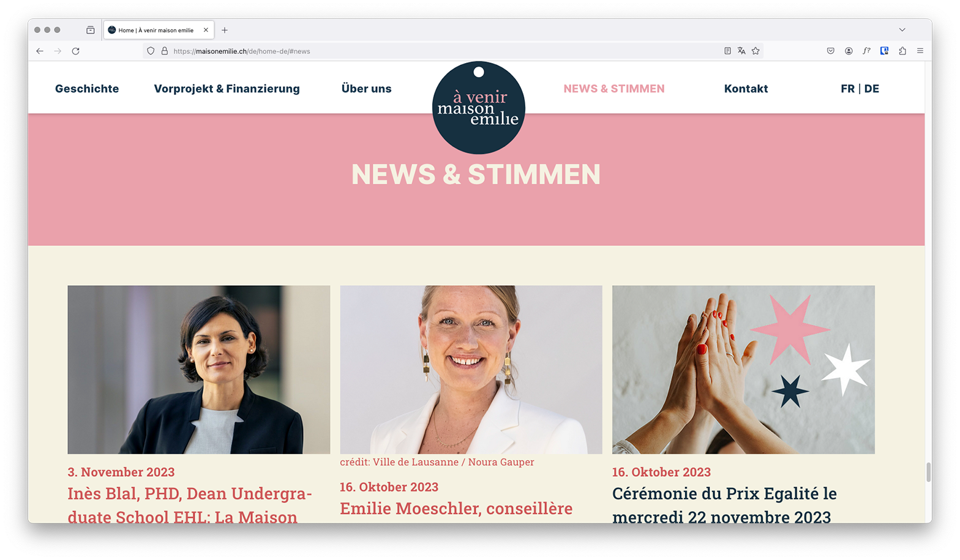Click the site padlock security icon
Screen dimensions: 960x560
(x=165, y=51)
